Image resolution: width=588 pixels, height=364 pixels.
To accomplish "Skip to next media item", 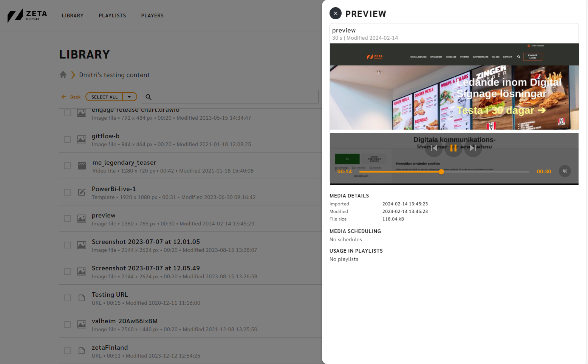I will point(473,148).
